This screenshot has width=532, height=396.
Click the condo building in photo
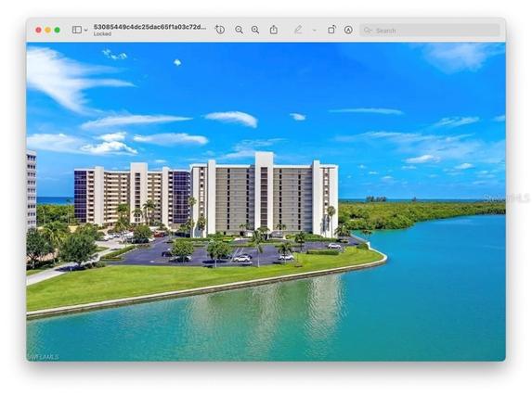[x=206, y=195]
